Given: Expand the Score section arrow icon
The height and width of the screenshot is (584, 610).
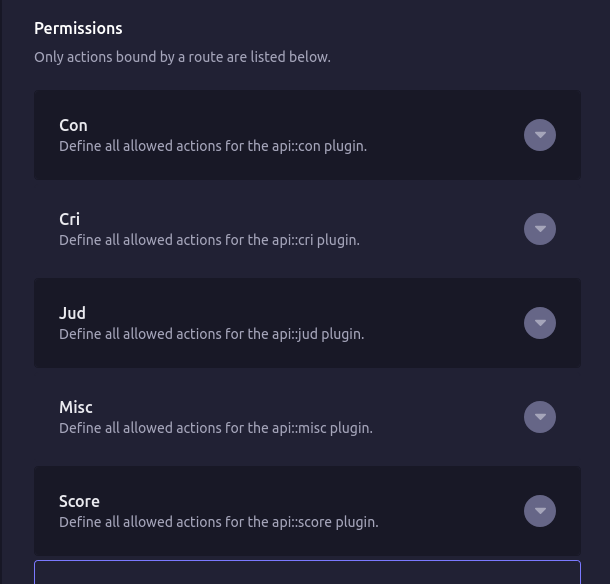Looking at the screenshot, I should 540,511.
